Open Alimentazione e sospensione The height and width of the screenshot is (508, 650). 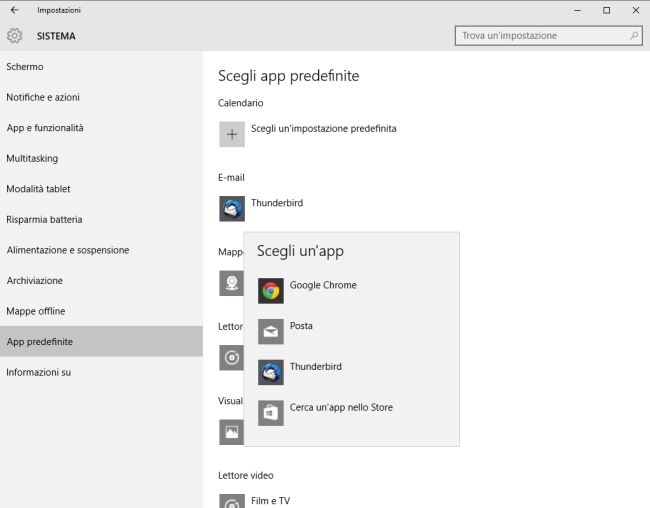pyautogui.click(x=101, y=250)
